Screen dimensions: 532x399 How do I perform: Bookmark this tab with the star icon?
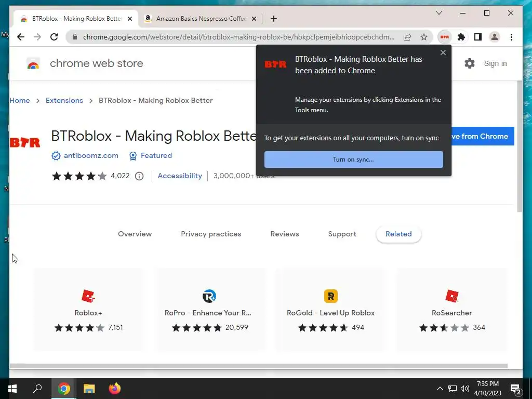(x=424, y=37)
